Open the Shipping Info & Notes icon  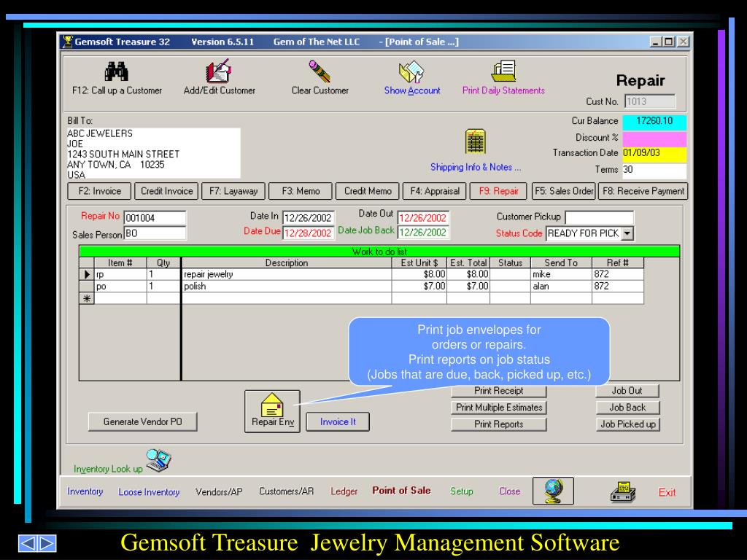pos(476,141)
